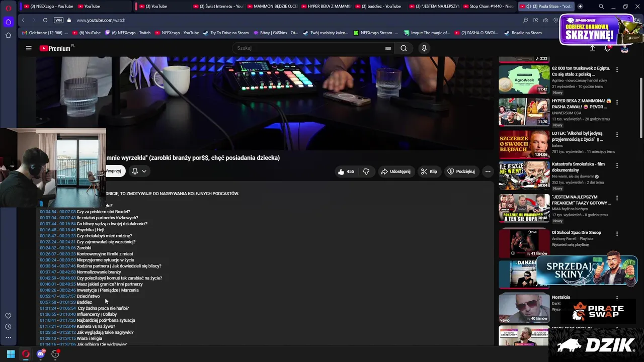Click the find-in-page magnifier in address bar
Viewport: 644px width, 362px height.
coord(526,20)
